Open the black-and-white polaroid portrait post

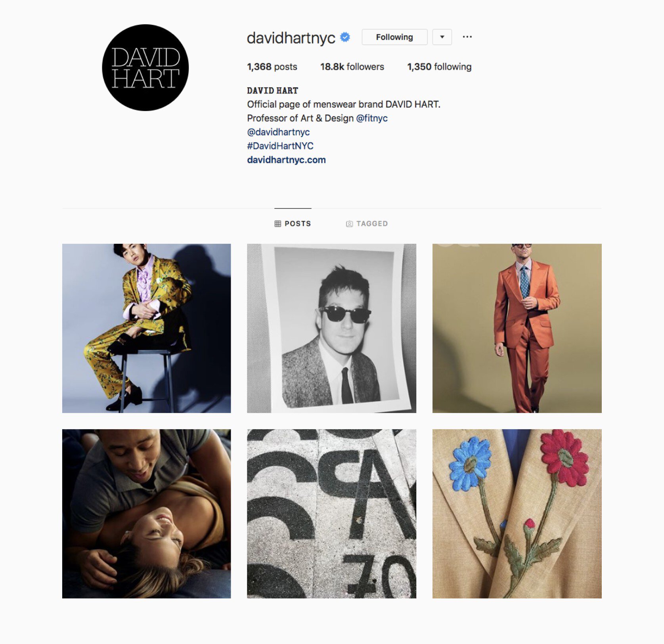[x=332, y=328]
